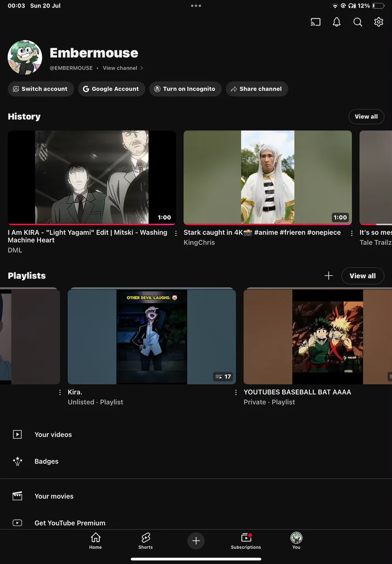Click the History section heading
Image resolution: width=392 pixels, height=564 pixels.
tap(24, 116)
